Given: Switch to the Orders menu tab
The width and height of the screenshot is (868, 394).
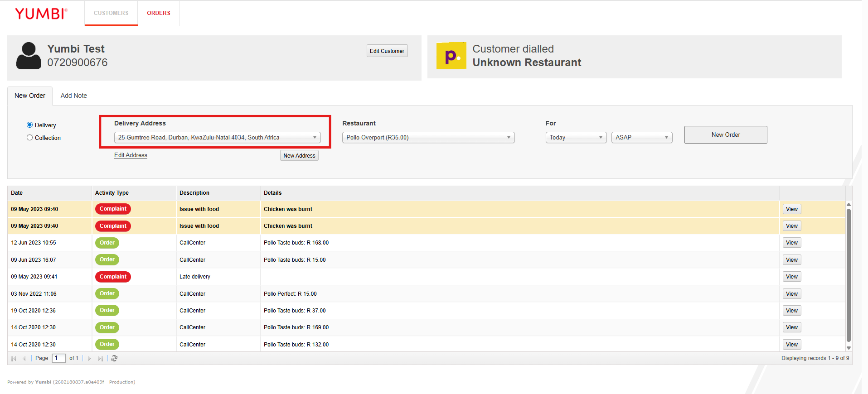Looking at the screenshot, I should [x=159, y=13].
